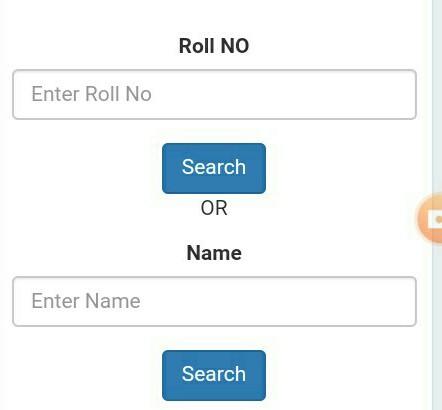Activate the upper blue Search button
This screenshot has height=410, width=442.
[x=214, y=168]
